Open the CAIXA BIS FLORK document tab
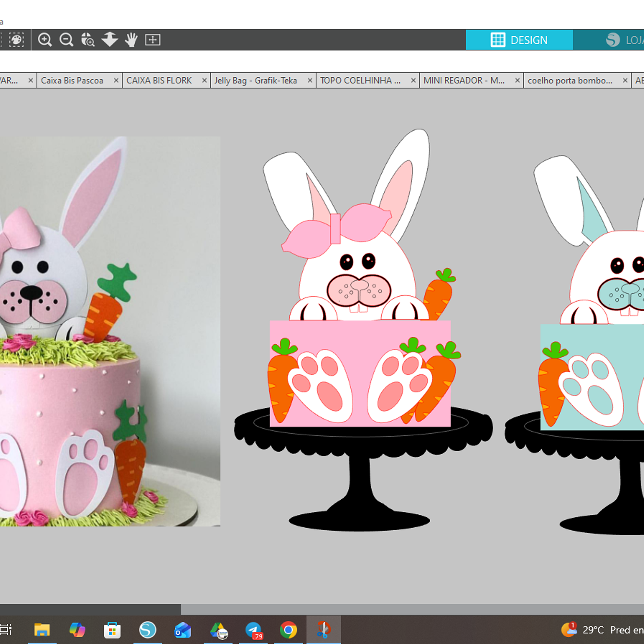 [159, 81]
